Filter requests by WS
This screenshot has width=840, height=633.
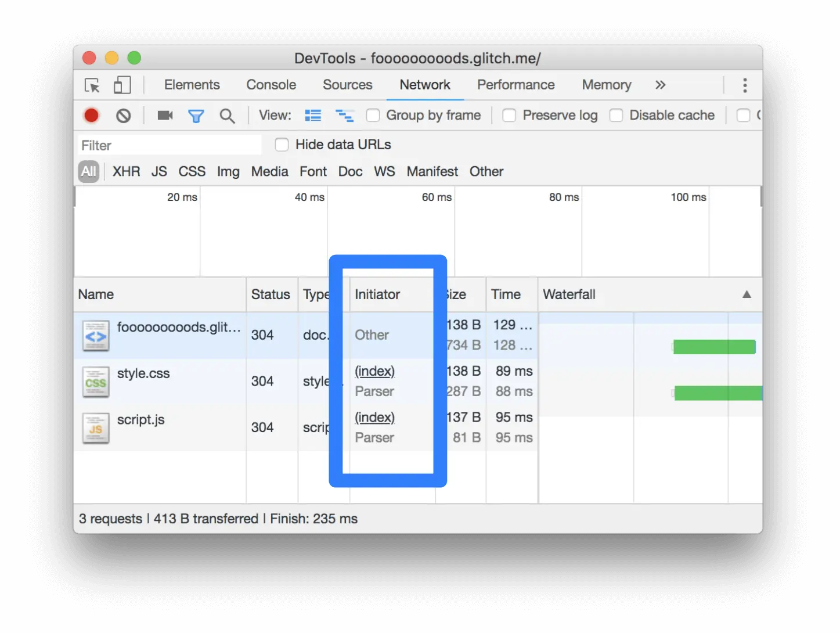(x=384, y=171)
